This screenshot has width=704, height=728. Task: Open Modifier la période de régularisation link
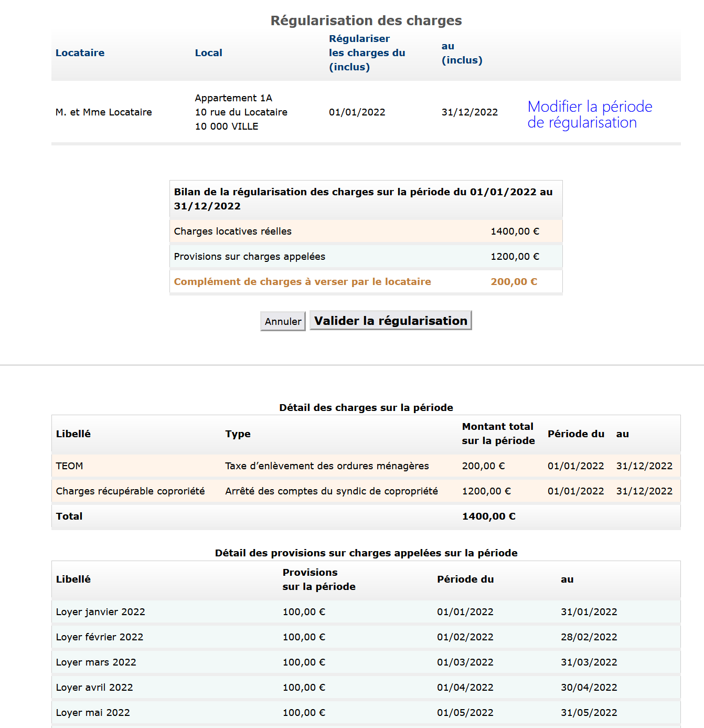point(590,114)
